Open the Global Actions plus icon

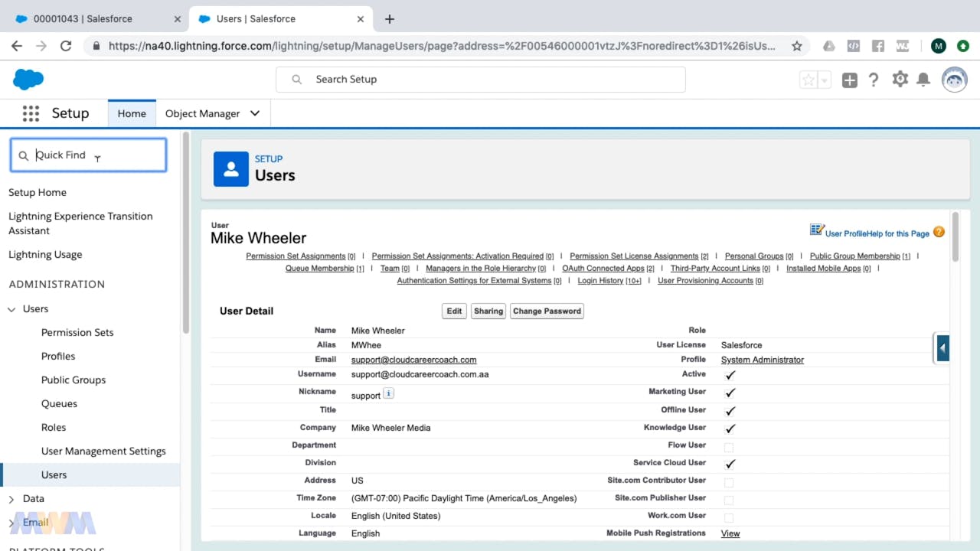click(849, 79)
